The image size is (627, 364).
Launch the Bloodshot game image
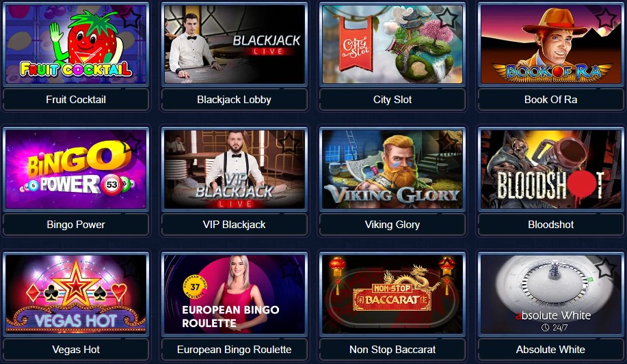550,169
